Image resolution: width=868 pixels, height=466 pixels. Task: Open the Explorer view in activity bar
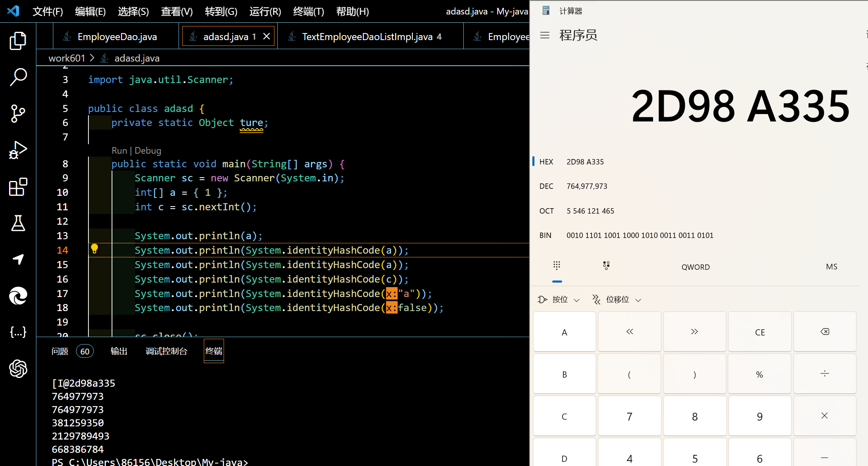[x=18, y=41]
